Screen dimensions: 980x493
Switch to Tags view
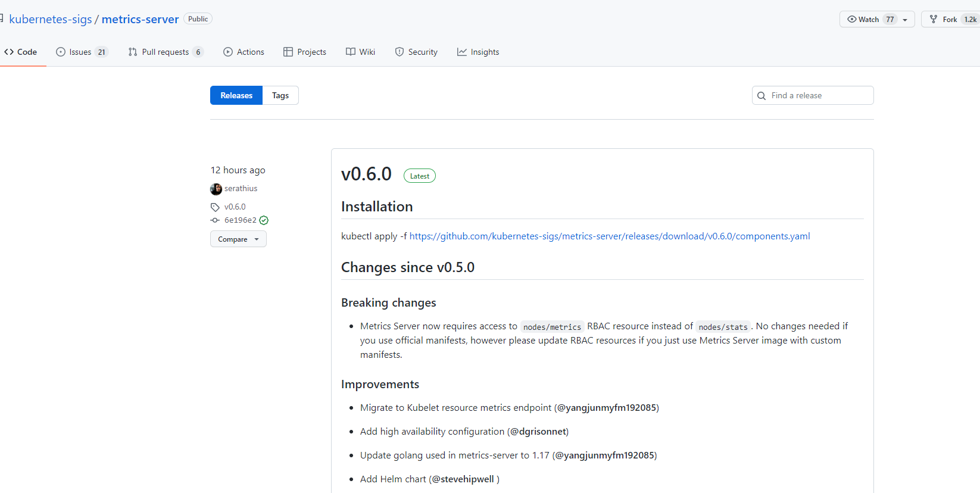tap(280, 95)
